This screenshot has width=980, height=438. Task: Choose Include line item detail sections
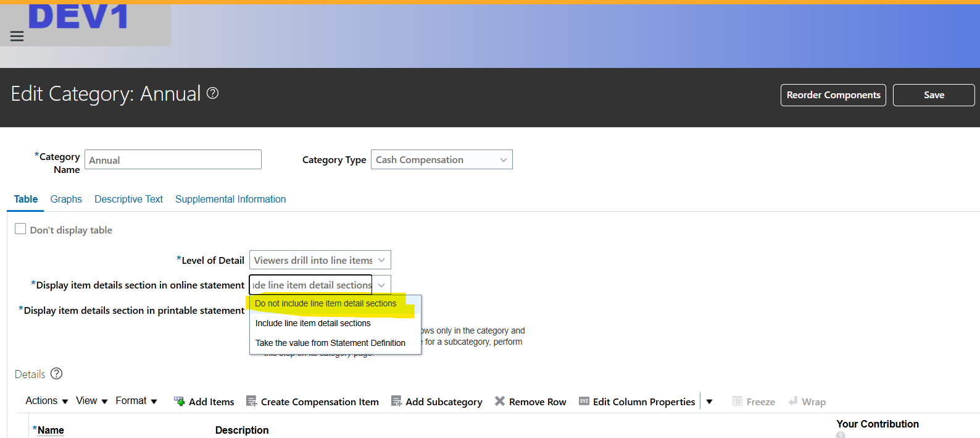click(x=335, y=323)
